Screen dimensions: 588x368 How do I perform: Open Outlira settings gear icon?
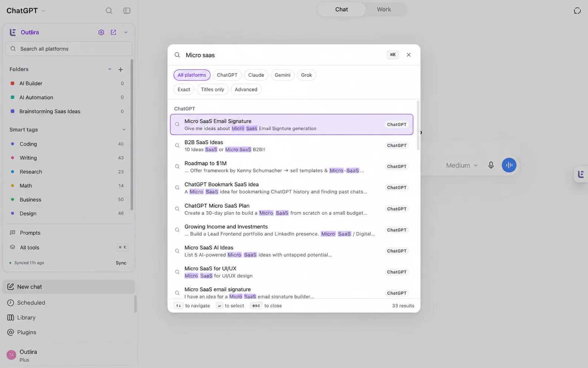101,32
